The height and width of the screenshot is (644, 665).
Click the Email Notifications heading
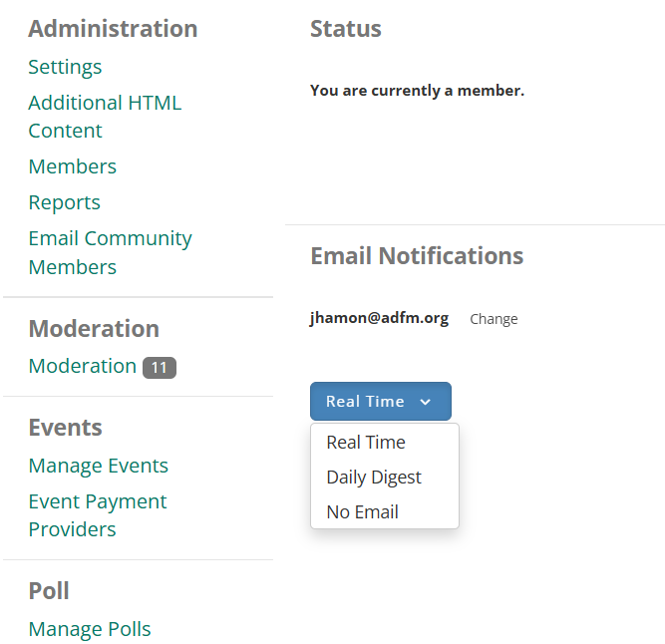[x=417, y=255]
